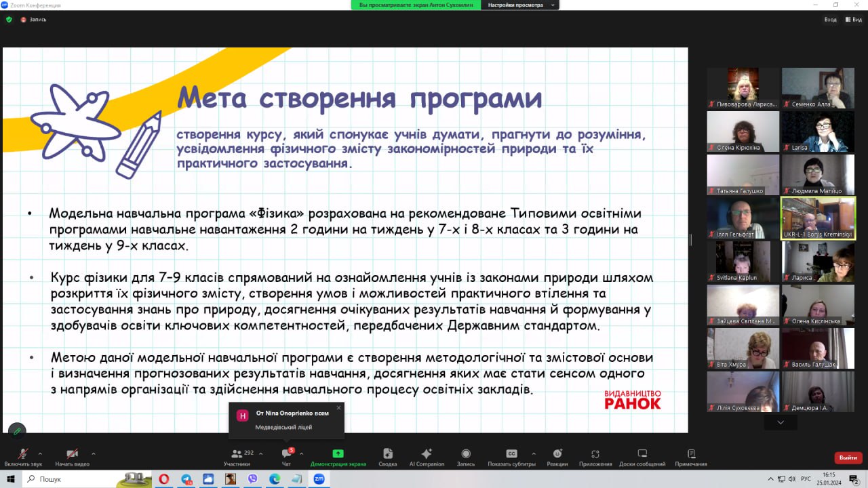Open AI Companion
Screen dimensions: 868x488
(x=427, y=454)
